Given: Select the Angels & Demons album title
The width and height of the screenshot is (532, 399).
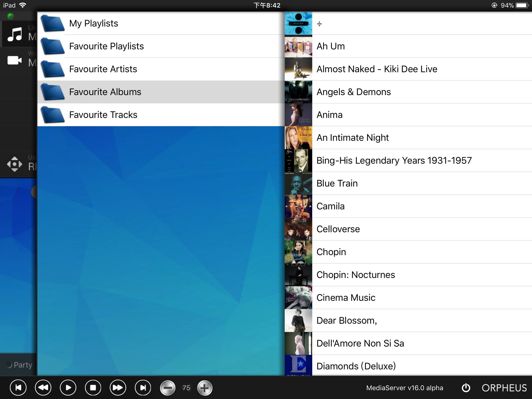Looking at the screenshot, I should (354, 92).
